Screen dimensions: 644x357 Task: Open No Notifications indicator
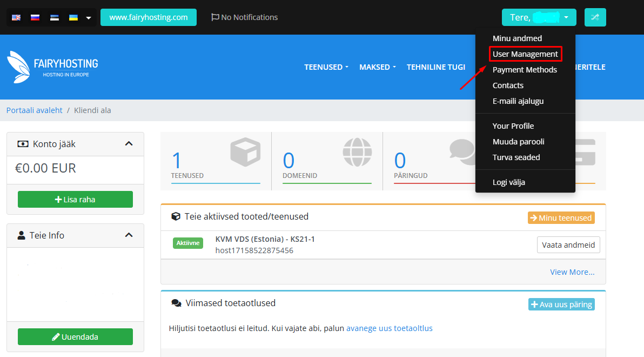(x=244, y=17)
